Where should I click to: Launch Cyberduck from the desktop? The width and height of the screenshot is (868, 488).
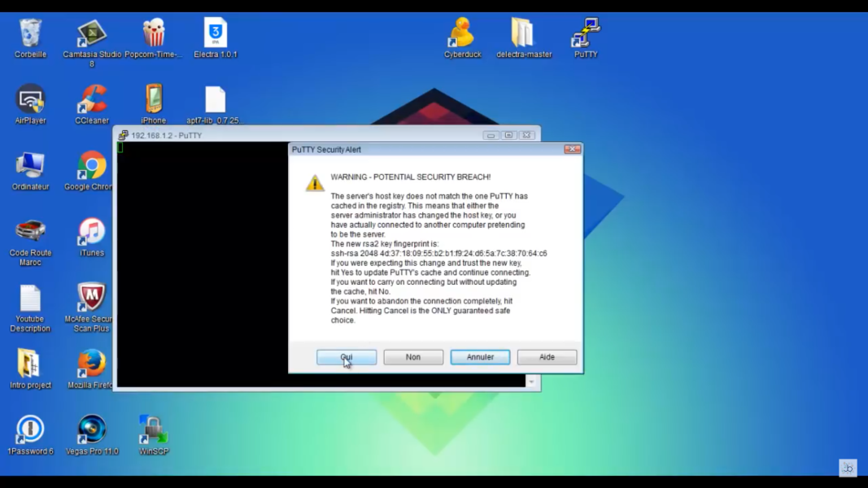click(462, 35)
